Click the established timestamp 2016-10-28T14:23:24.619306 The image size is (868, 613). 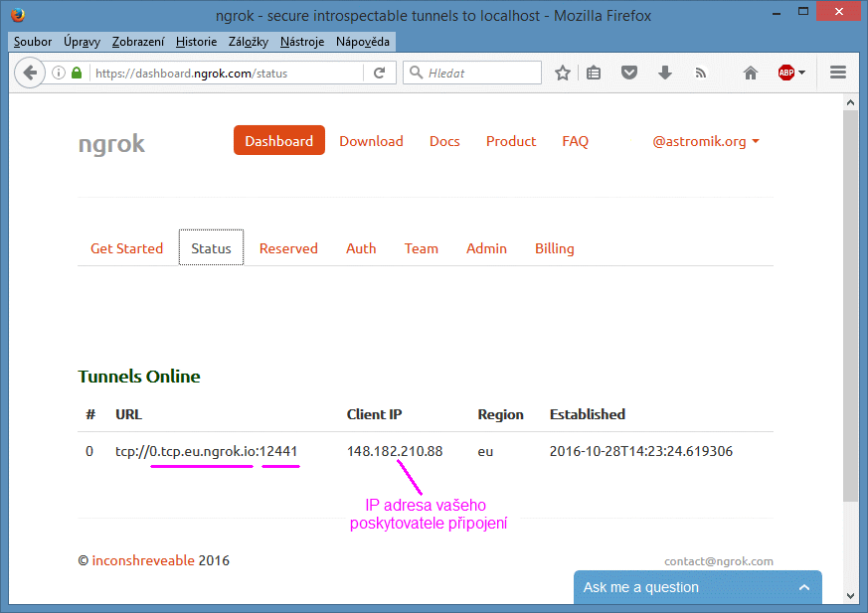641,451
